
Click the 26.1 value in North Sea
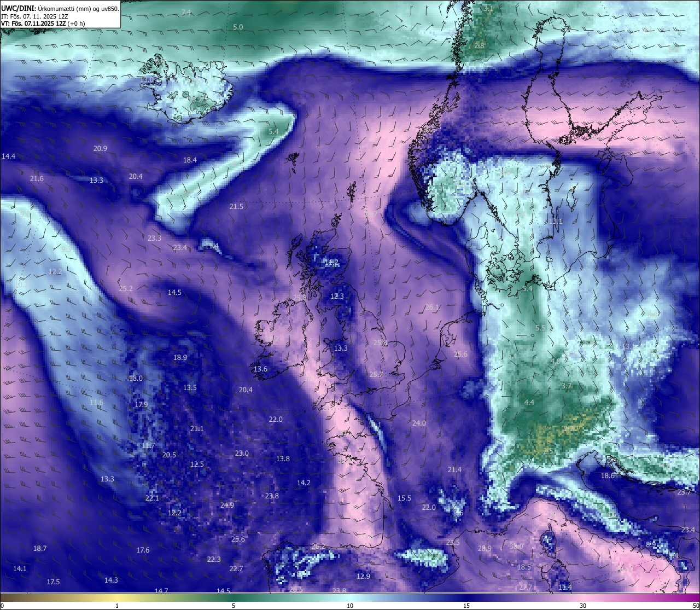pos(432,307)
